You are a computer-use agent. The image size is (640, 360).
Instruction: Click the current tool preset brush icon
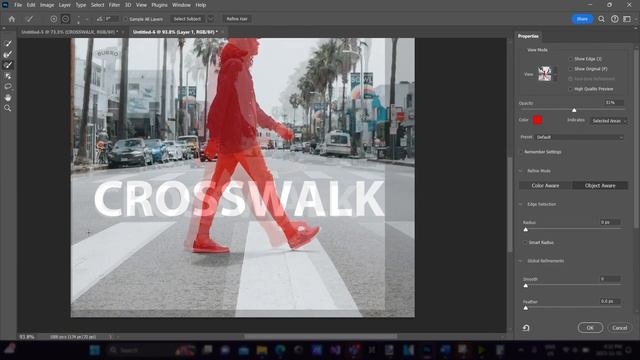[29, 19]
